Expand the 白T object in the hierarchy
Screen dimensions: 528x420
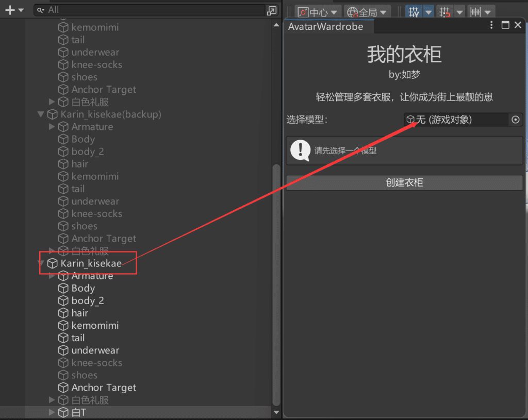[52, 412]
